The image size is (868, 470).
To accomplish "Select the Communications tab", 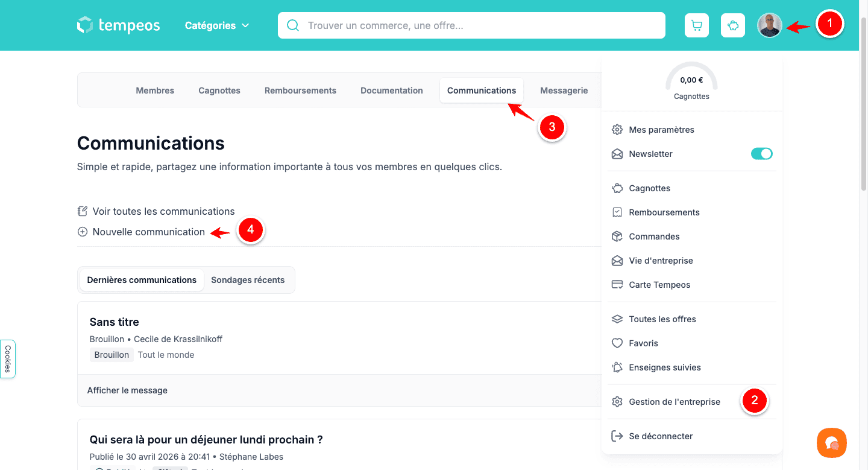I will pyautogui.click(x=482, y=91).
